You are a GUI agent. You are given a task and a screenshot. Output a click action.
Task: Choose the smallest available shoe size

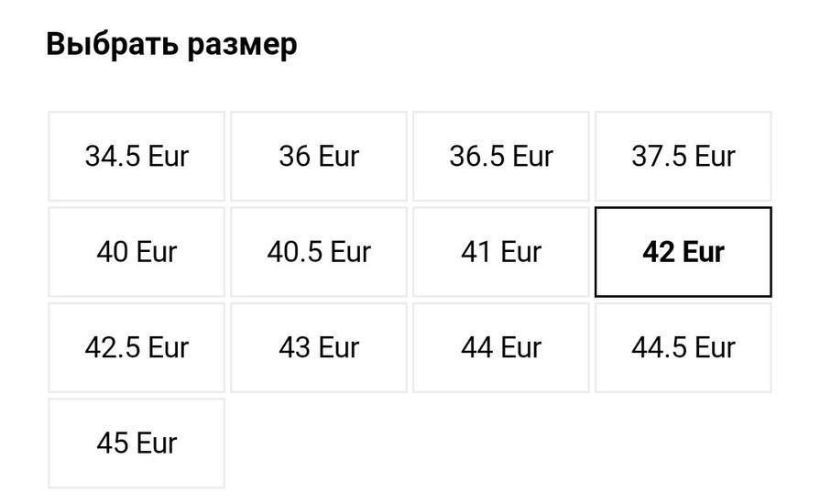(x=137, y=157)
